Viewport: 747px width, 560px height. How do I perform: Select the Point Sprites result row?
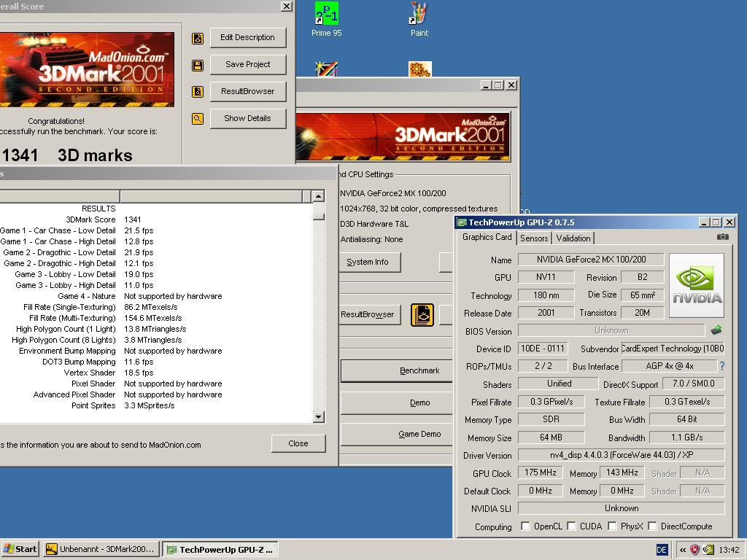[156, 405]
